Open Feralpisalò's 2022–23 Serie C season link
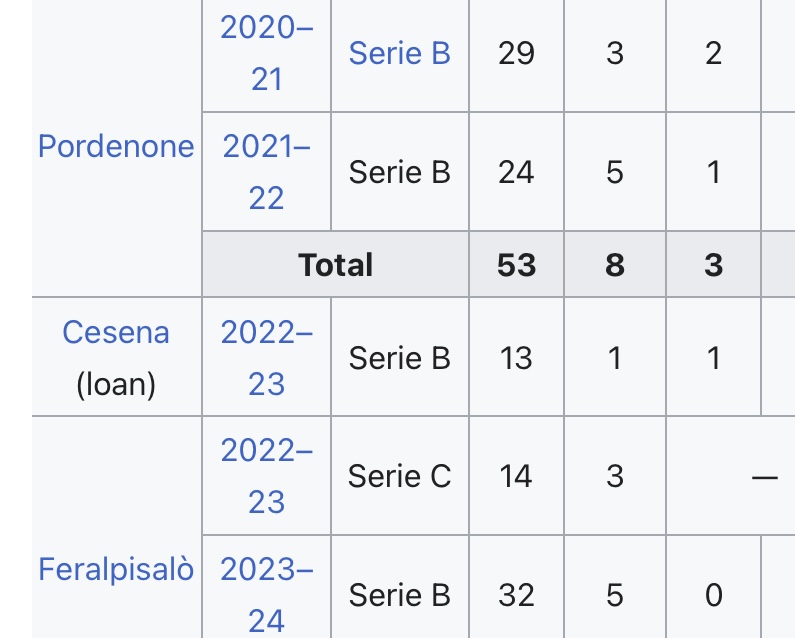Image resolution: width=795 pixels, height=638 pixels. [267, 476]
